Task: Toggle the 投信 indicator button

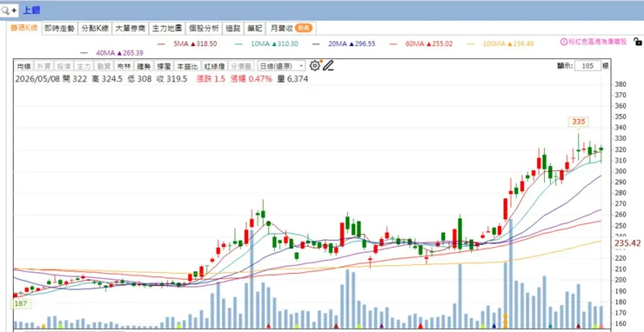Action: [64, 66]
